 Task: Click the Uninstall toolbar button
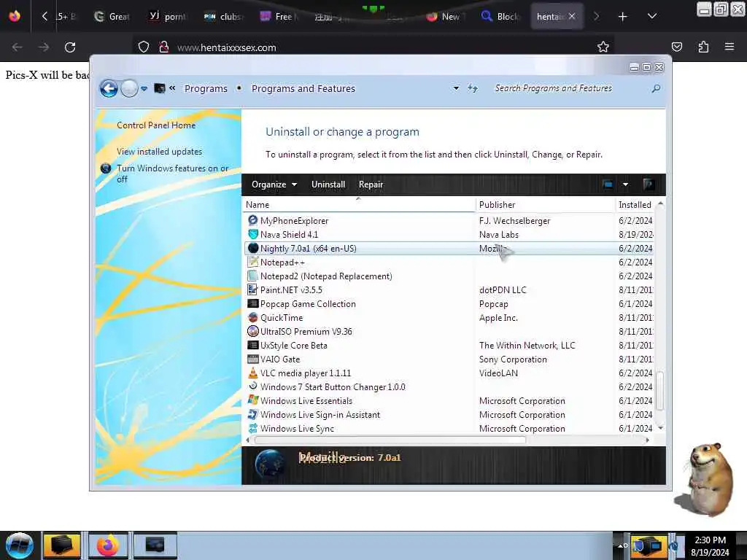[328, 184]
